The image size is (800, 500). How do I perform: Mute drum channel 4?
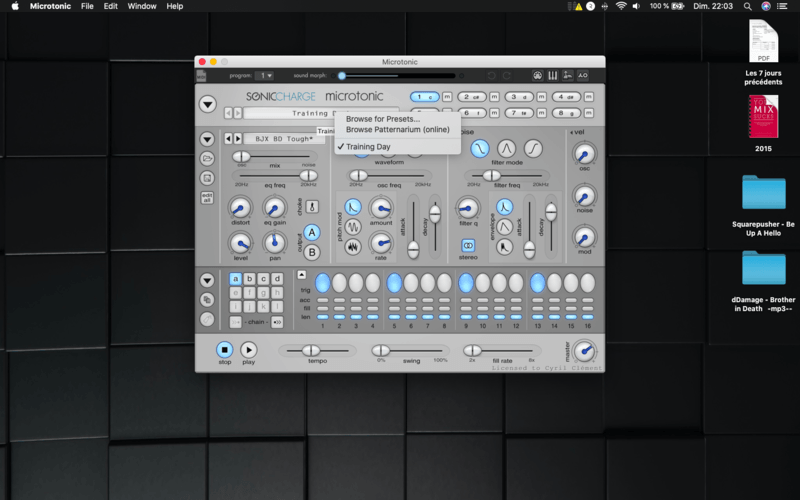588,96
